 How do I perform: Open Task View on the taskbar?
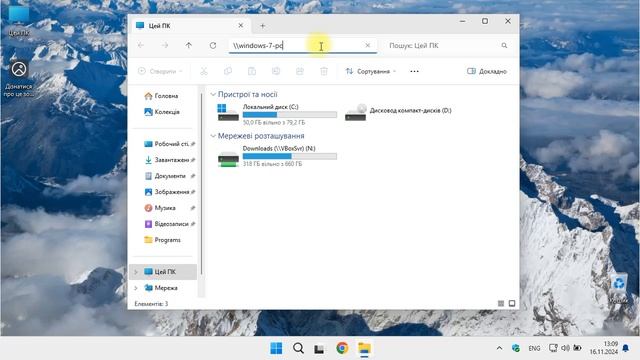(320, 349)
